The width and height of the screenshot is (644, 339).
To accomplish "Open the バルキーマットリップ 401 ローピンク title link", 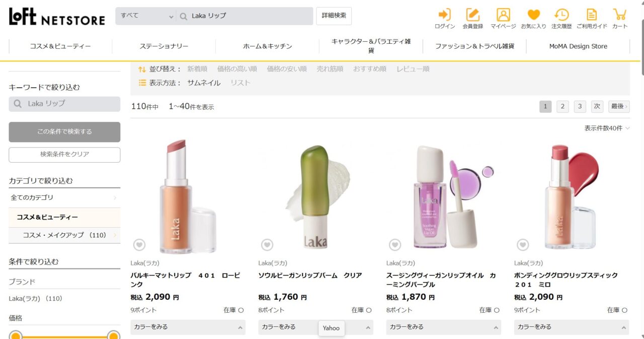I will [x=185, y=280].
